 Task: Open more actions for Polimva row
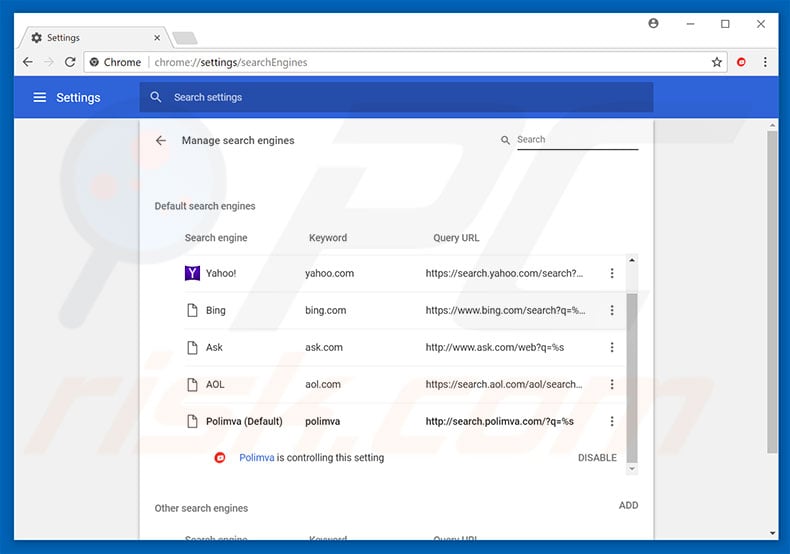612,421
